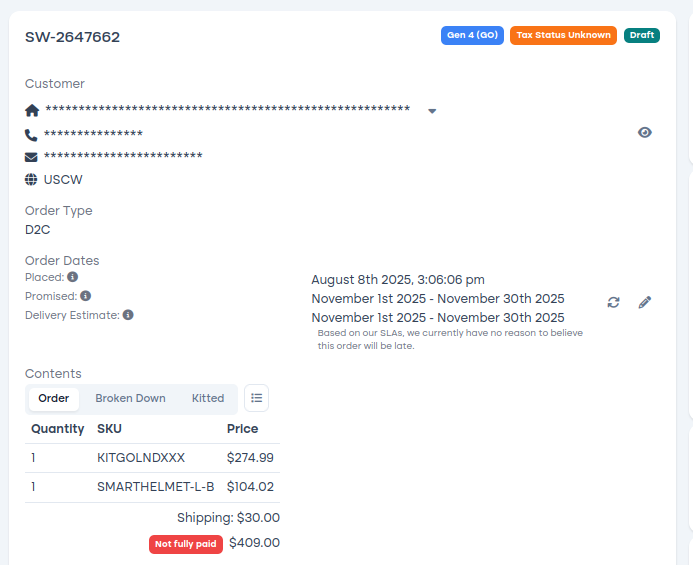The height and width of the screenshot is (565, 693).
Task: Switch to the Kitted tab
Action: (x=208, y=398)
